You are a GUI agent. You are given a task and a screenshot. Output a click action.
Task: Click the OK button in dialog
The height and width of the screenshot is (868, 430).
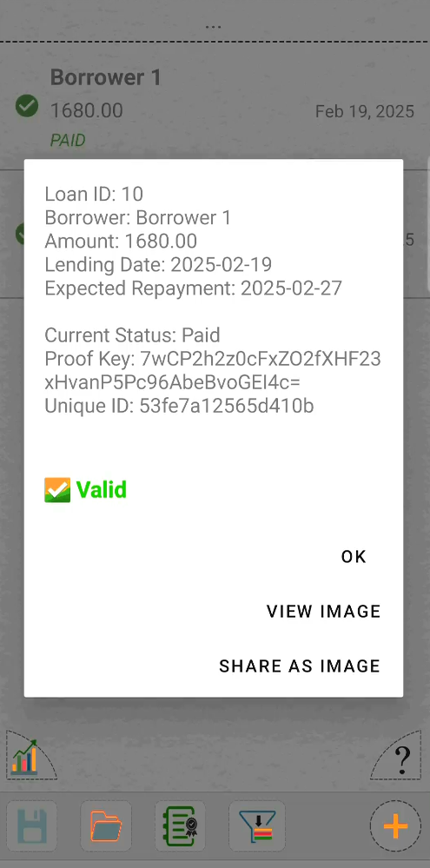354,557
